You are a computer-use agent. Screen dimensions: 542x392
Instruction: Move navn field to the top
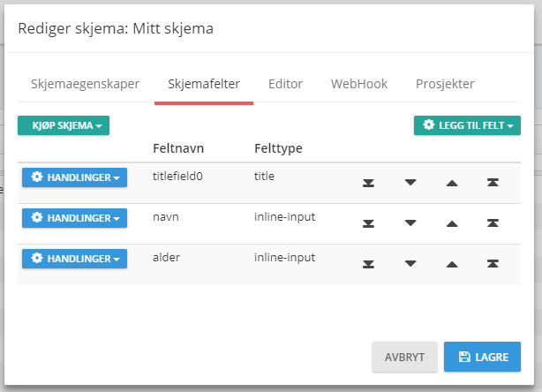[x=493, y=223]
